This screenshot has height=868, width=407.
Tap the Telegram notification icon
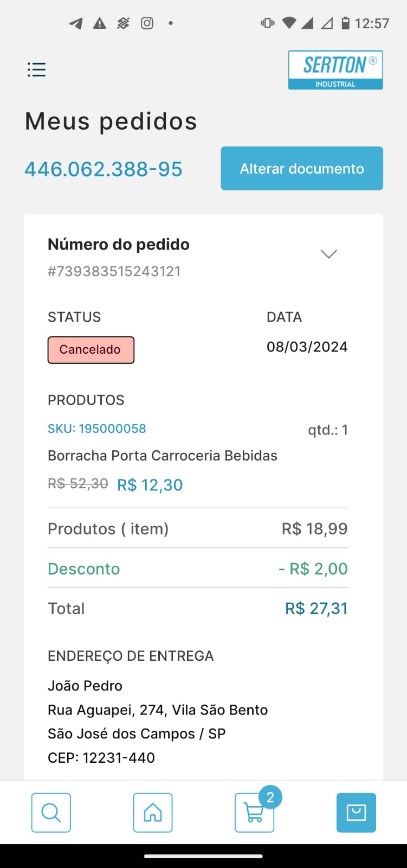click(x=76, y=23)
